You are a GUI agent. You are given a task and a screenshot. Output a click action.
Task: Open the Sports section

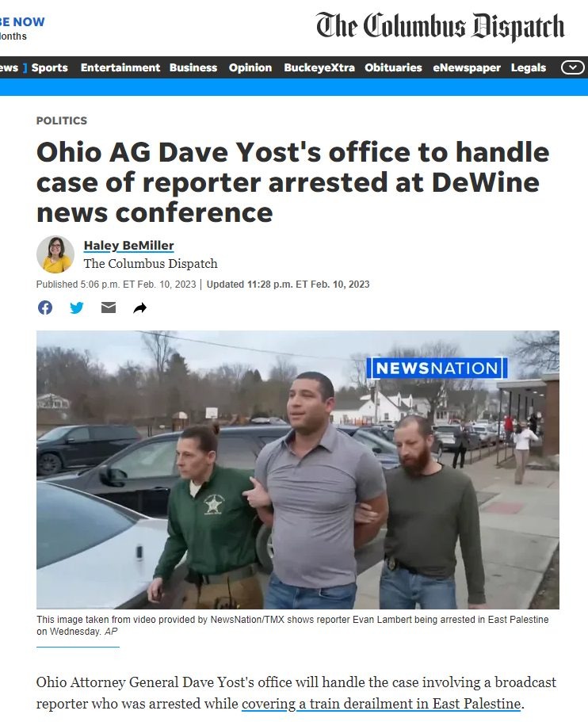click(50, 67)
